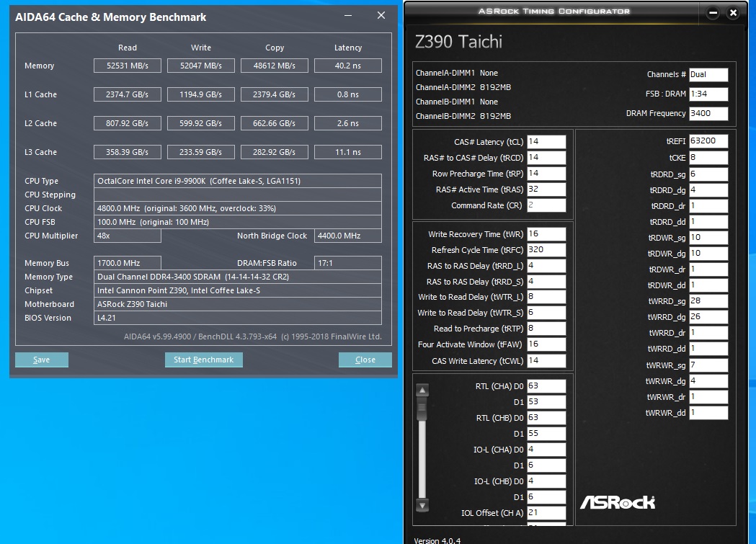
Task: Click Memory Bus value 1700.0 MHz
Action: (x=128, y=263)
